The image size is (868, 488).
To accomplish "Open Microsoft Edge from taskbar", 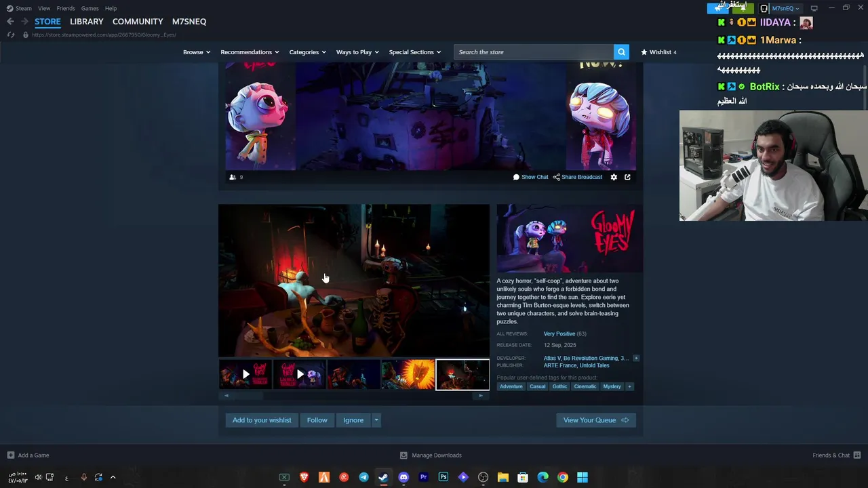I will [542, 477].
